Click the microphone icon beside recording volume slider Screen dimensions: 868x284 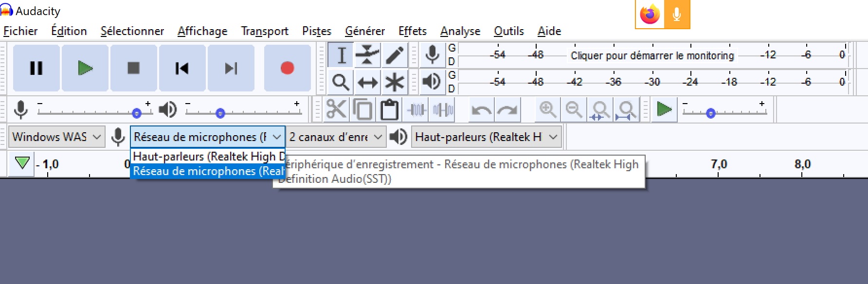(x=20, y=110)
